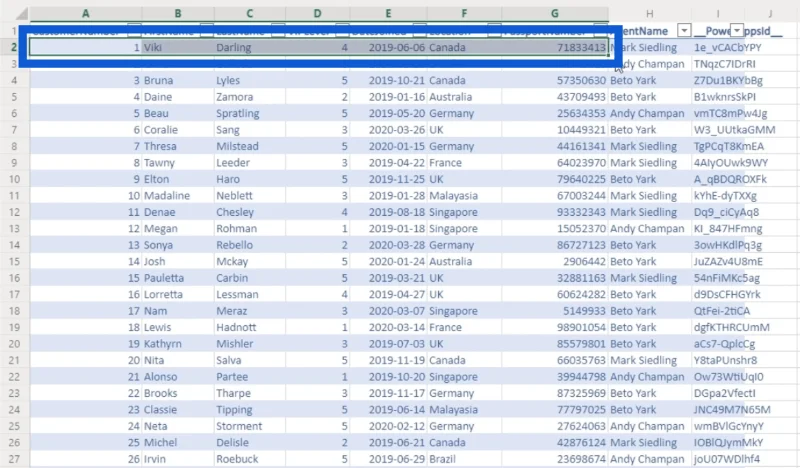Click passport number 2906442

[x=555, y=261]
